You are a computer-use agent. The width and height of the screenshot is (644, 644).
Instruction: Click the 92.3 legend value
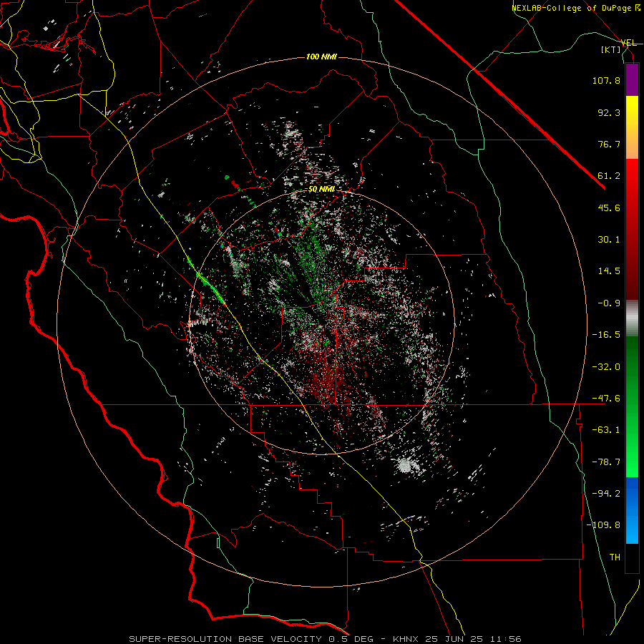609,112
